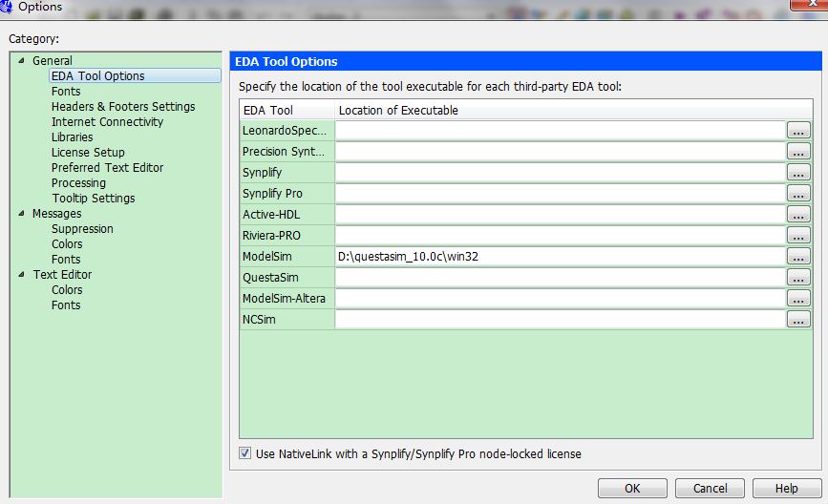The image size is (828, 504).
Task: Cancel the Options dialog
Action: point(710,488)
